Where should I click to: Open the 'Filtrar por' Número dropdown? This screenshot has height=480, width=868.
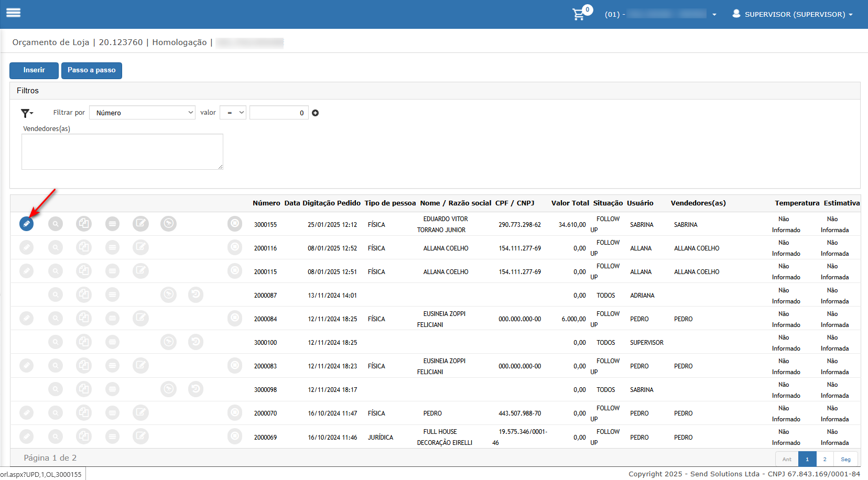(143, 113)
